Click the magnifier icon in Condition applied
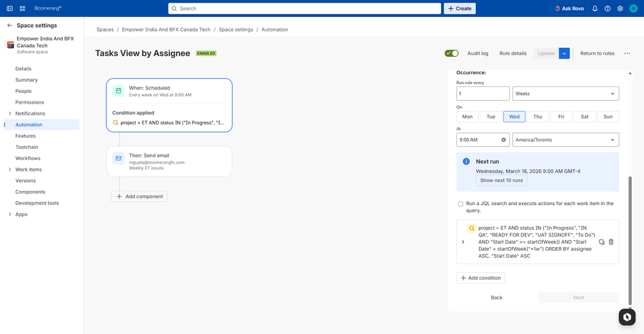This screenshot has width=644, height=334. pos(115,123)
